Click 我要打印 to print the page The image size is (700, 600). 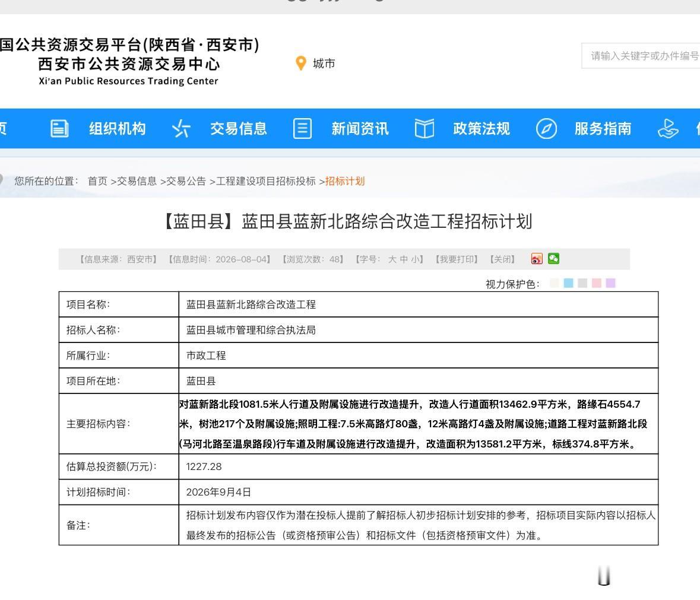(x=457, y=259)
